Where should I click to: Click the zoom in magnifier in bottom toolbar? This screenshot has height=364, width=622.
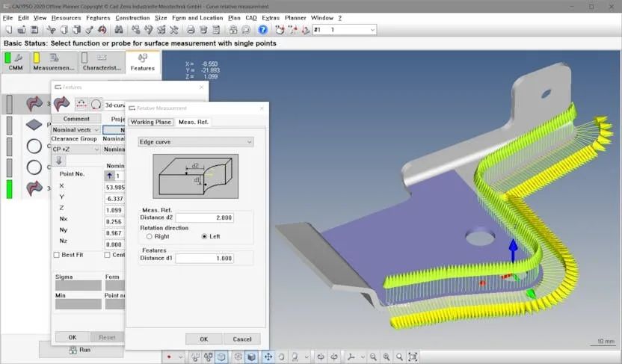387,357
